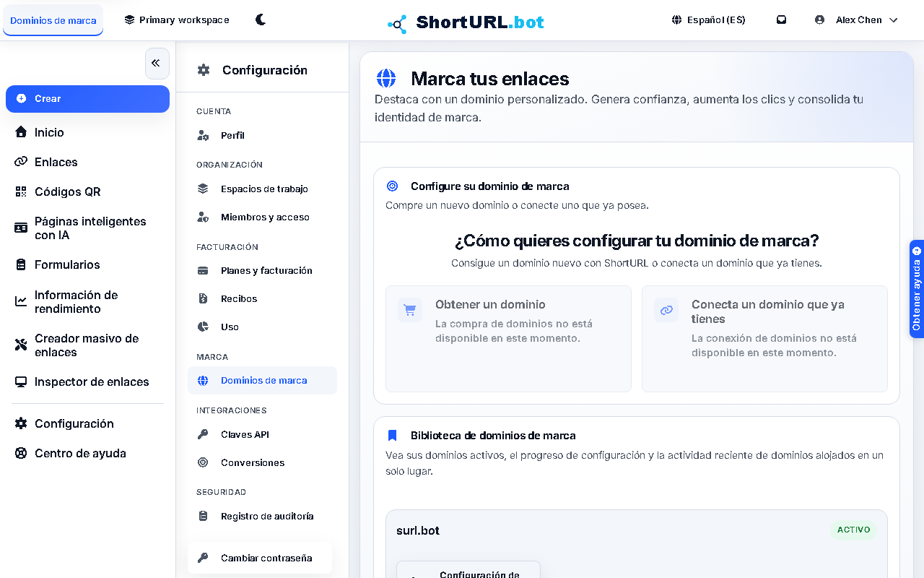
Task: Click the Inspector de enlaces monitor icon
Action: [x=21, y=381]
